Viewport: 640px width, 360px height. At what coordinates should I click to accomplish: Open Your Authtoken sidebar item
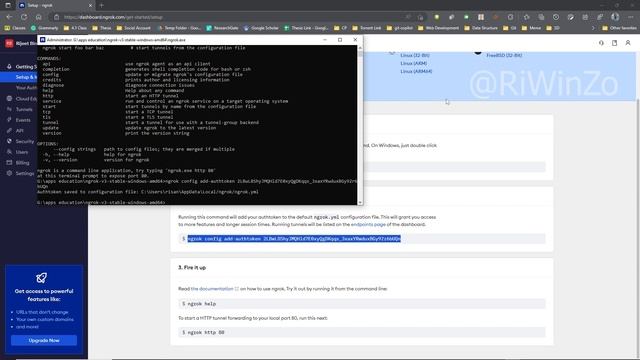pos(26,88)
